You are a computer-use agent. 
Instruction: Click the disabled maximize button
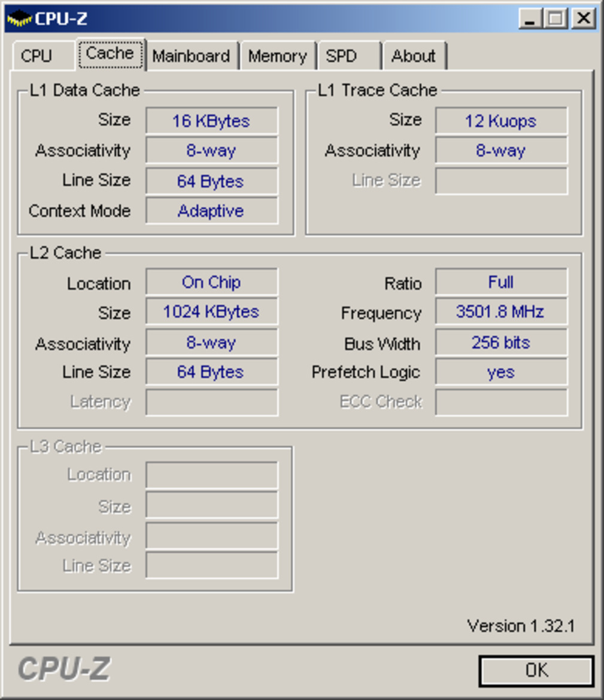click(x=556, y=19)
